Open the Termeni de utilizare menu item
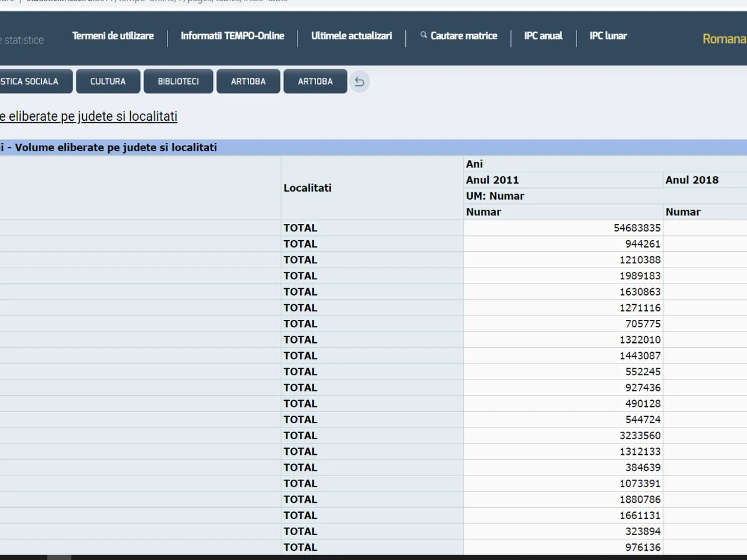This screenshot has height=560, width=747. coord(113,36)
